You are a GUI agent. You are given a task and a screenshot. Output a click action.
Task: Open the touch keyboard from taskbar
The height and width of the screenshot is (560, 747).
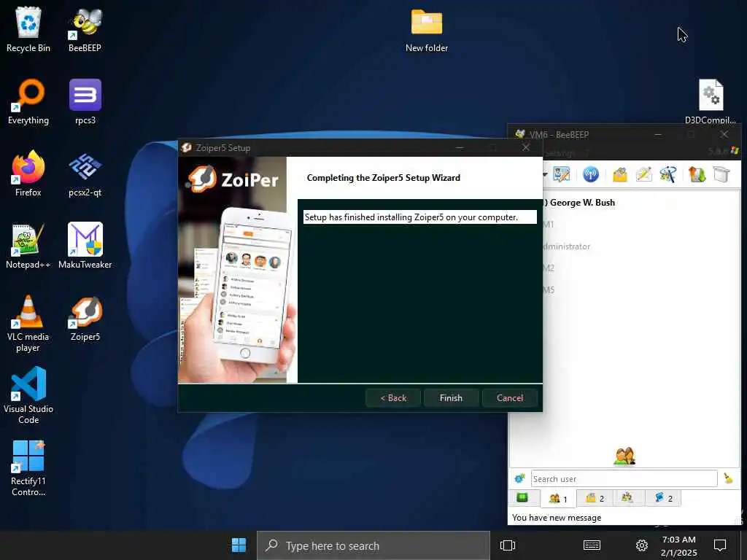pos(592,545)
